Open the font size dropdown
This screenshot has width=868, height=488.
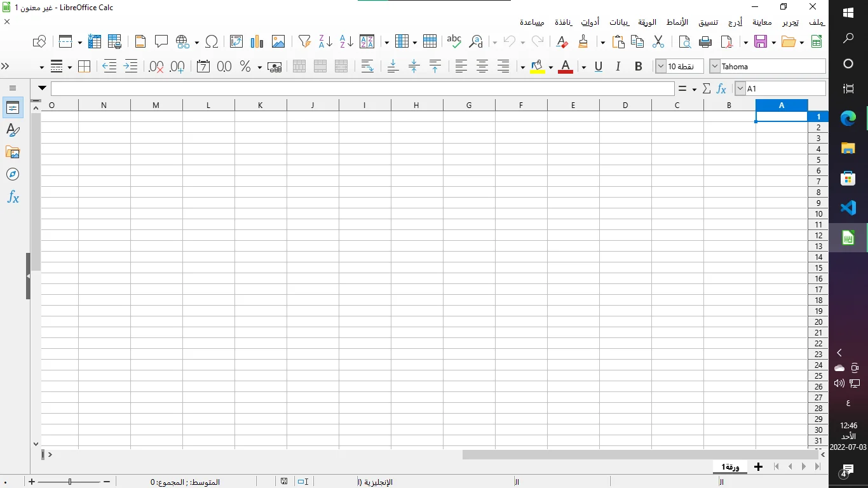click(x=661, y=66)
